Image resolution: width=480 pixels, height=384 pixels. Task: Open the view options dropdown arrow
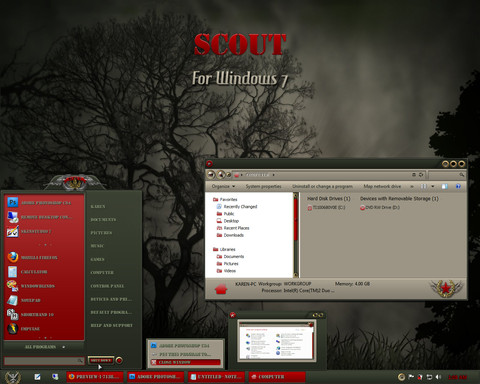[433, 186]
